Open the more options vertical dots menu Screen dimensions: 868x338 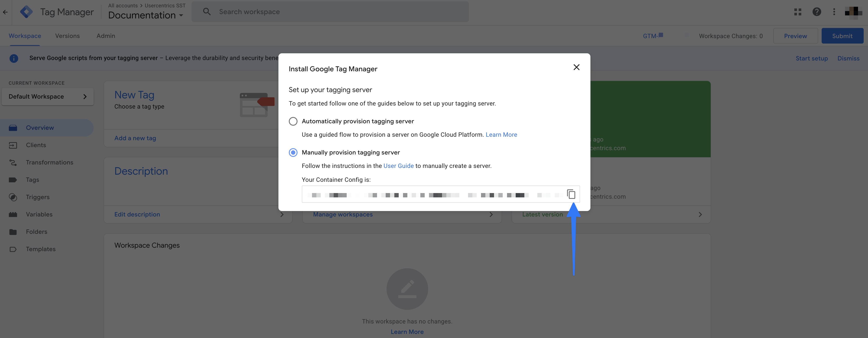click(834, 12)
